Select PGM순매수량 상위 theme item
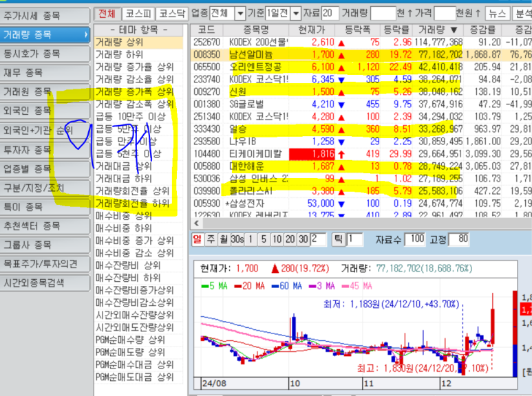The width and height of the screenshot is (532, 396). click(138, 340)
